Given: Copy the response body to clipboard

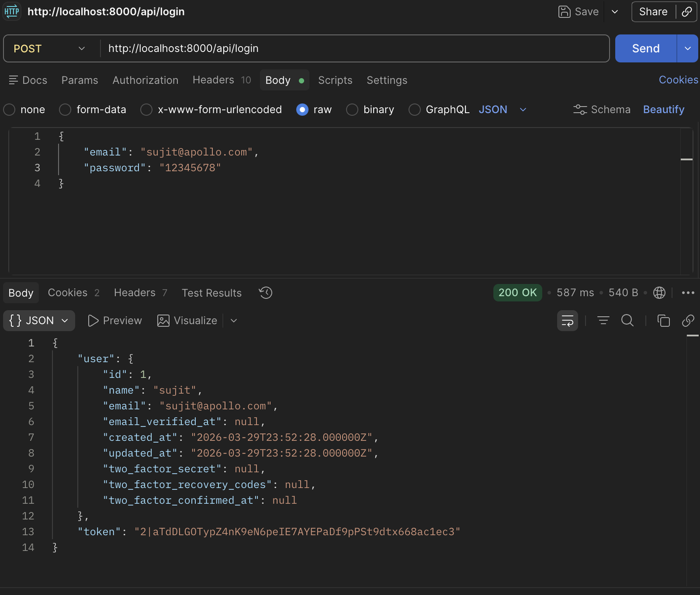Looking at the screenshot, I should (663, 320).
